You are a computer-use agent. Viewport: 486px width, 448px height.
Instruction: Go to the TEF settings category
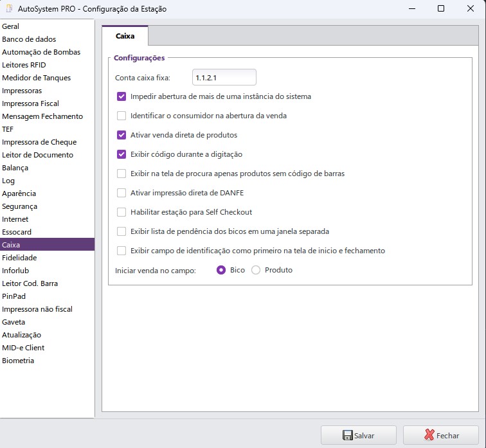(x=8, y=129)
